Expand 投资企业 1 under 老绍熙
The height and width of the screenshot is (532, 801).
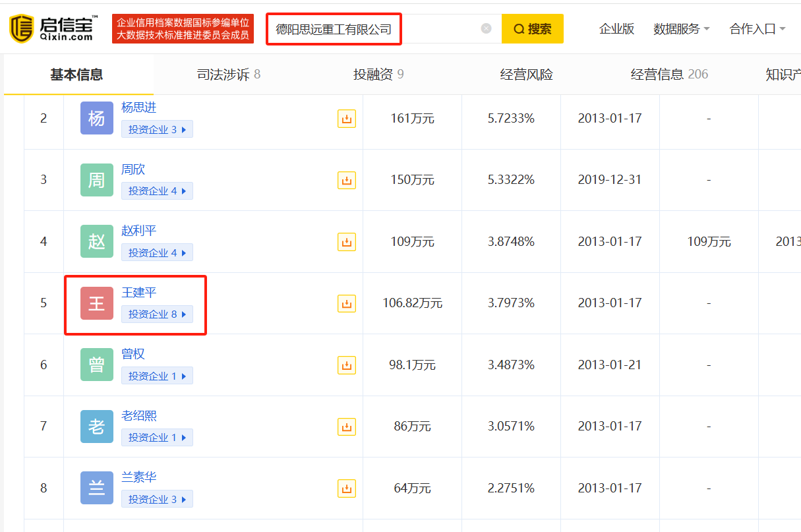[x=157, y=437]
